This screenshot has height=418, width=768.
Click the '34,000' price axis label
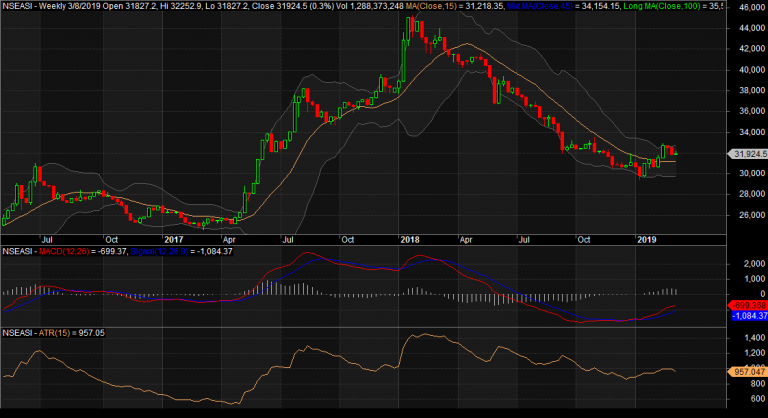pyautogui.click(x=752, y=132)
